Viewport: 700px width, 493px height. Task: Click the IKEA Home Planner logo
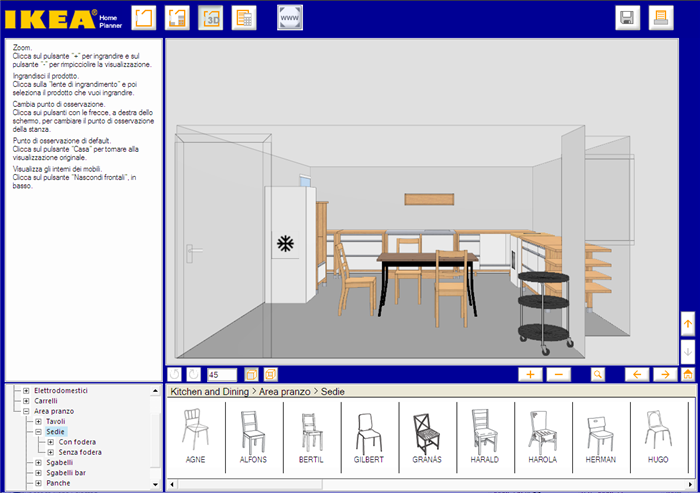[63, 20]
